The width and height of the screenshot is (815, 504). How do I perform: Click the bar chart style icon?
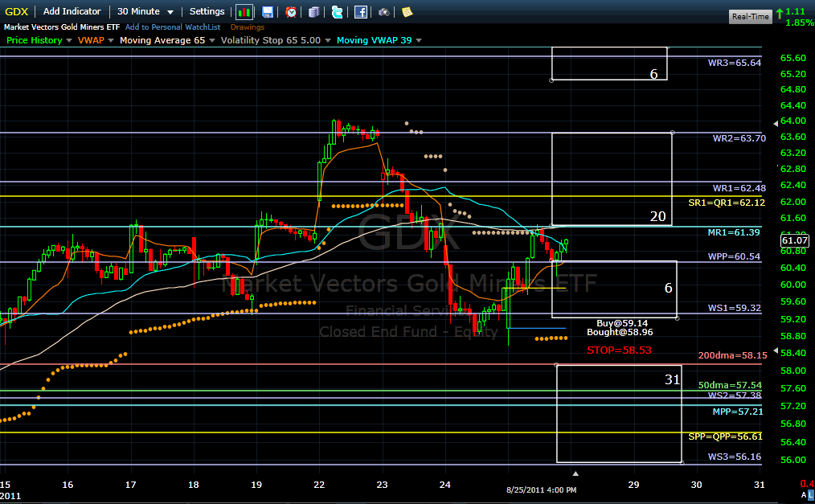pyautogui.click(x=244, y=12)
